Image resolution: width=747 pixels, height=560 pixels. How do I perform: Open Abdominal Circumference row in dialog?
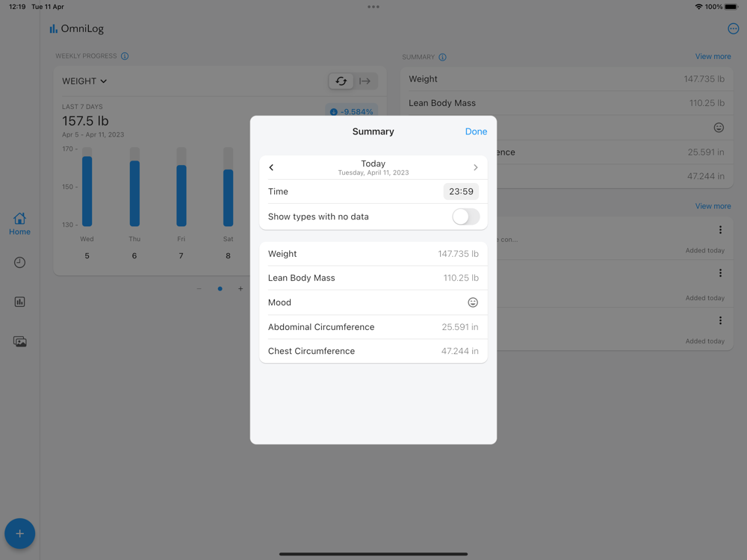pyautogui.click(x=373, y=327)
